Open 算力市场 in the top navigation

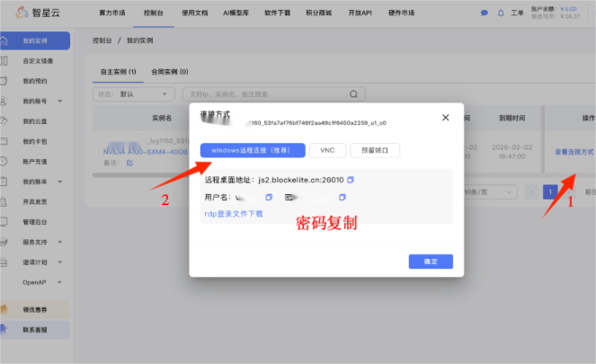click(112, 13)
